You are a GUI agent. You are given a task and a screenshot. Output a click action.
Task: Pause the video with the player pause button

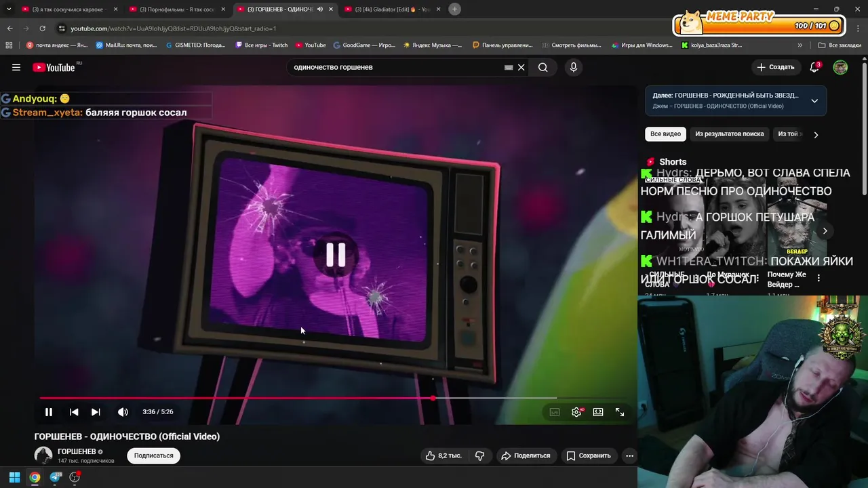[x=49, y=411]
